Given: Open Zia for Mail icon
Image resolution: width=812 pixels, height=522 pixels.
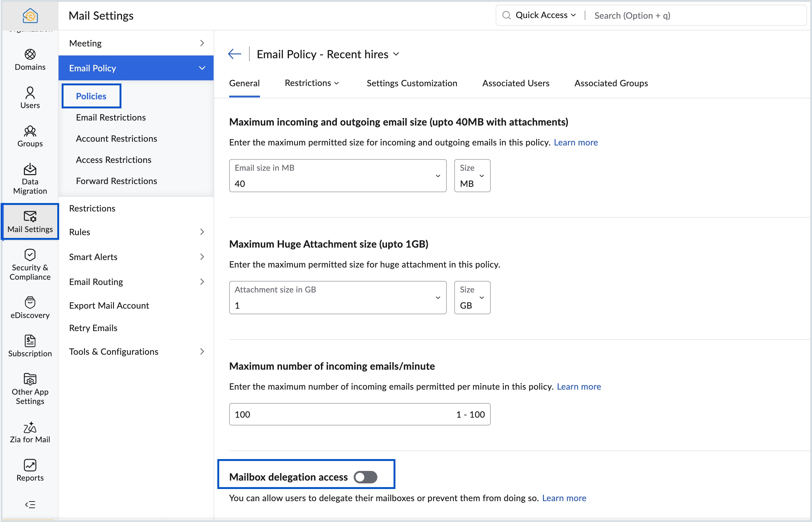Looking at the screenshot, I should tap(30, 428).
